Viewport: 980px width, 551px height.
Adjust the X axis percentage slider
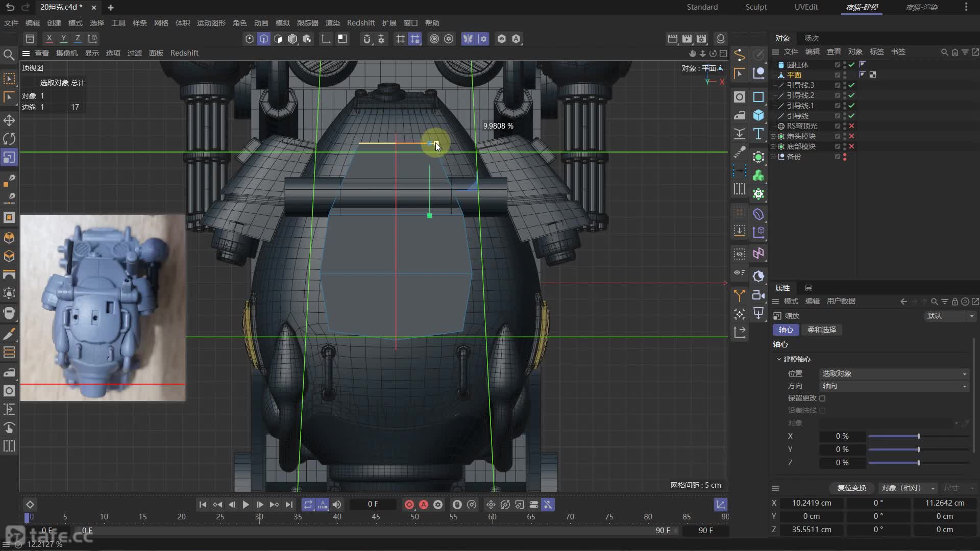[918, 436]
